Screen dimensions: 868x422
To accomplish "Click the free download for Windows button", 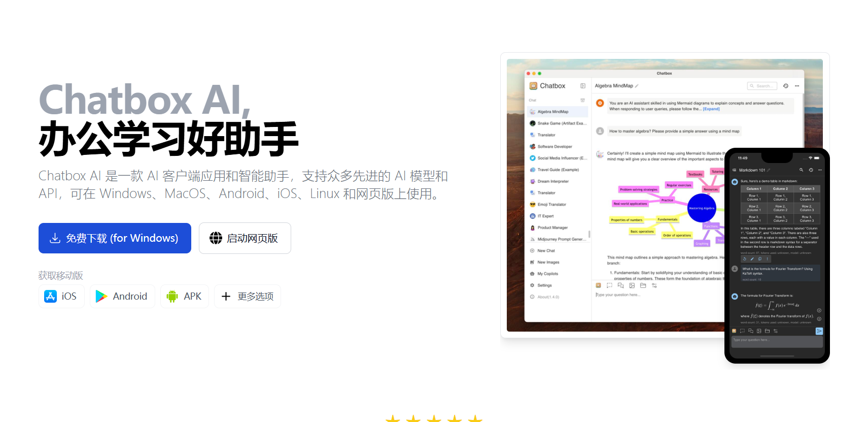I will pyautogui.click(x=115, y=238).
